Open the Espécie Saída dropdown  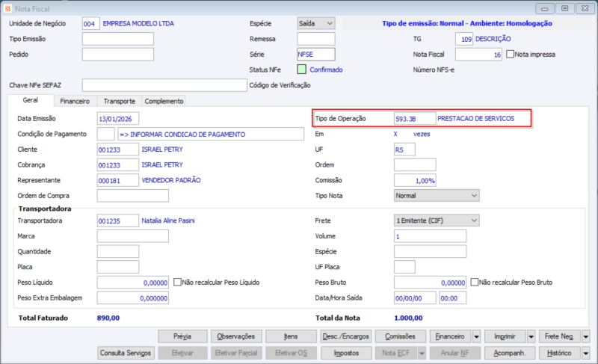point(316,23)
